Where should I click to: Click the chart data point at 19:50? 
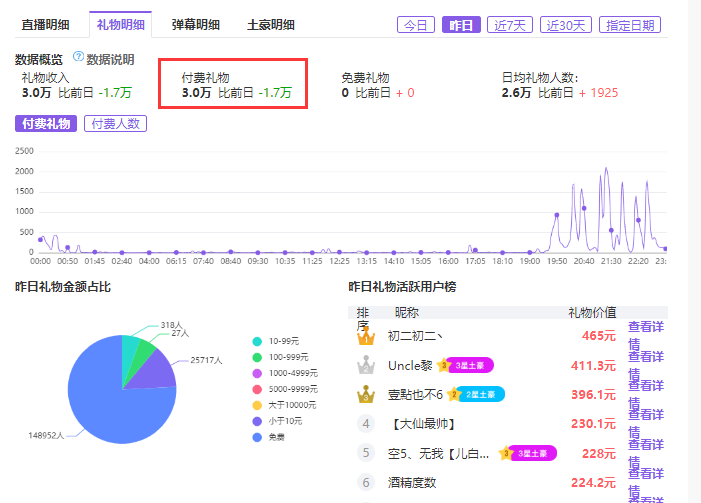[x=557, y=215]
